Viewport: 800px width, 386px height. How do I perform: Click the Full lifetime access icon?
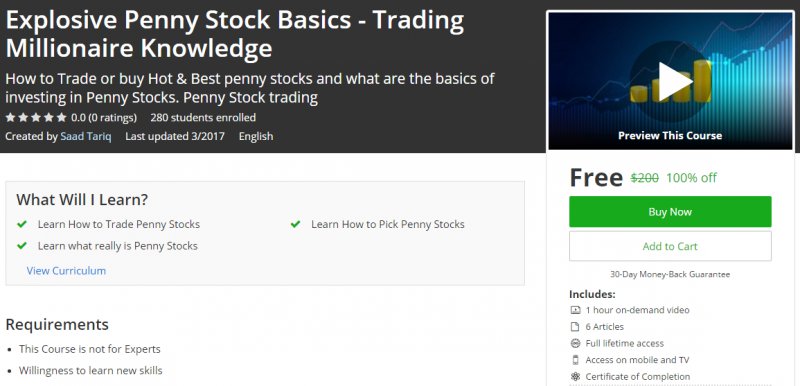click(x=576, y=343)
